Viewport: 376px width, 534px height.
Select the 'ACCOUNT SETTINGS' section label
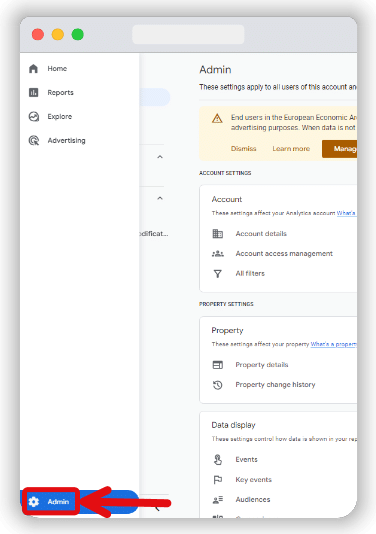(x=225, y=173)
